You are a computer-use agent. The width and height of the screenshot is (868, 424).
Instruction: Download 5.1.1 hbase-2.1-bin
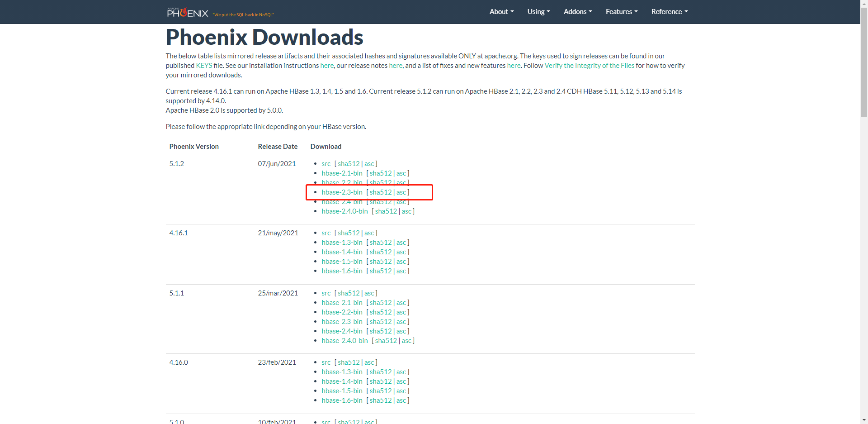[x=342, y=303]
